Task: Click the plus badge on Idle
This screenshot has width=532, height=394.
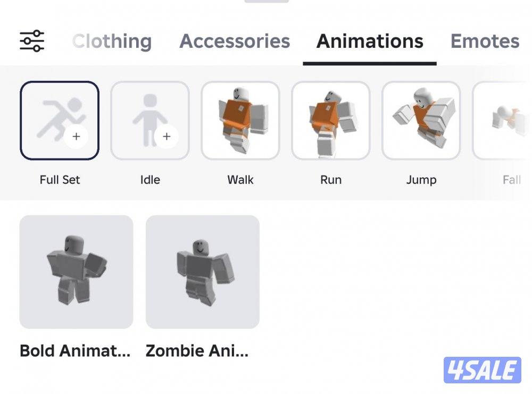Action: click(167, 136)
